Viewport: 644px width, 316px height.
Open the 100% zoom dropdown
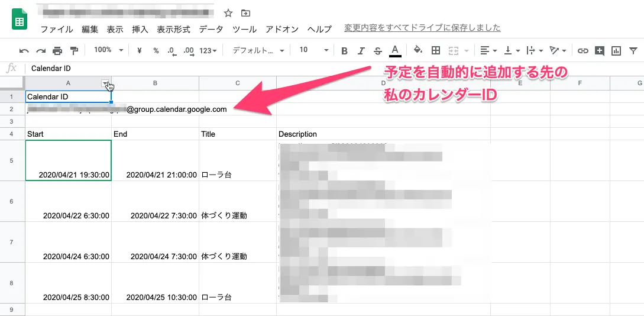(108, 50)
